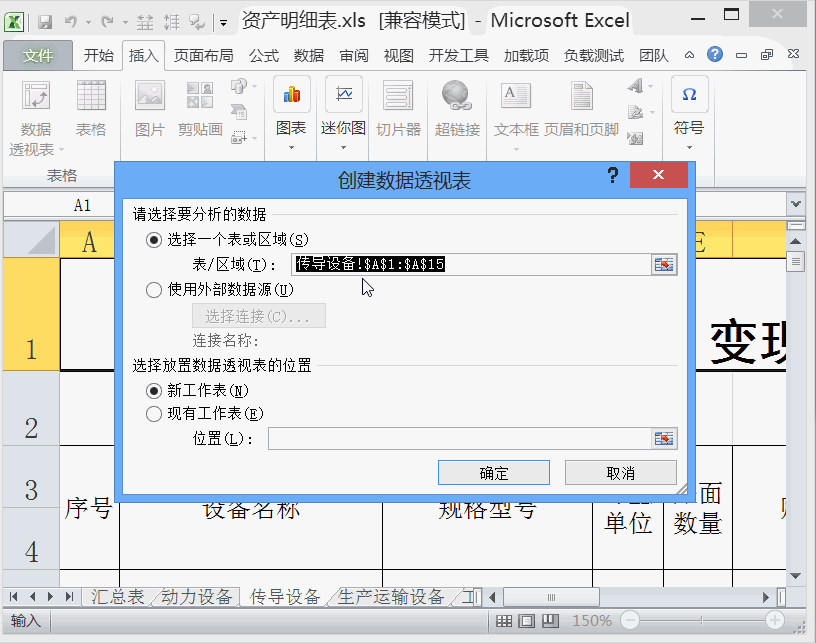
Task: Click the WordArt icon in ribbon
Action: [635, 86]
